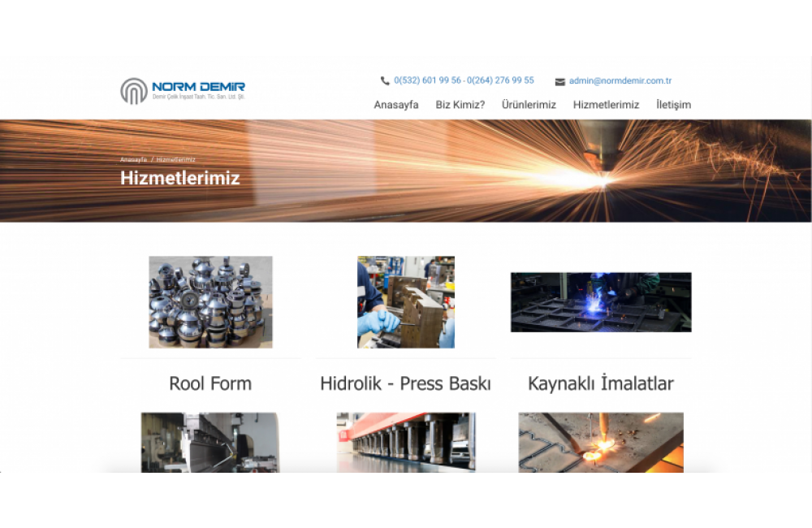Open the metal rollers image above Rool Form
Viewport: 812px width, 528px height.
click(210, 302)
